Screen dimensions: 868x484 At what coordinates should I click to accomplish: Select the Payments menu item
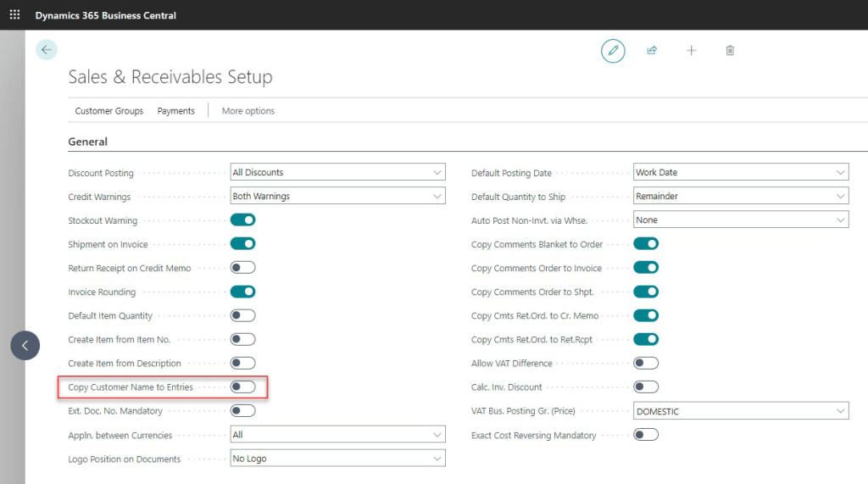(x=176, y=111)
